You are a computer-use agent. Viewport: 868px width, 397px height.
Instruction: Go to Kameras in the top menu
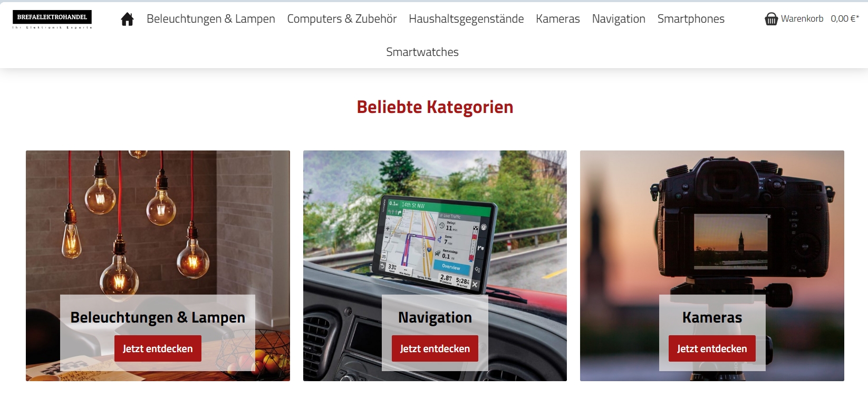click(x=558, y=19)
